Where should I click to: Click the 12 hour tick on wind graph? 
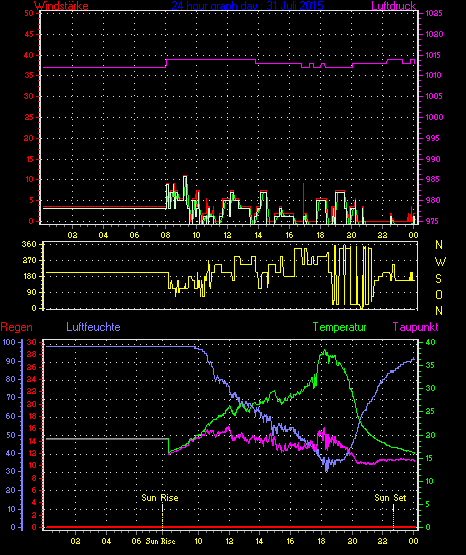(x=227, y=235)
